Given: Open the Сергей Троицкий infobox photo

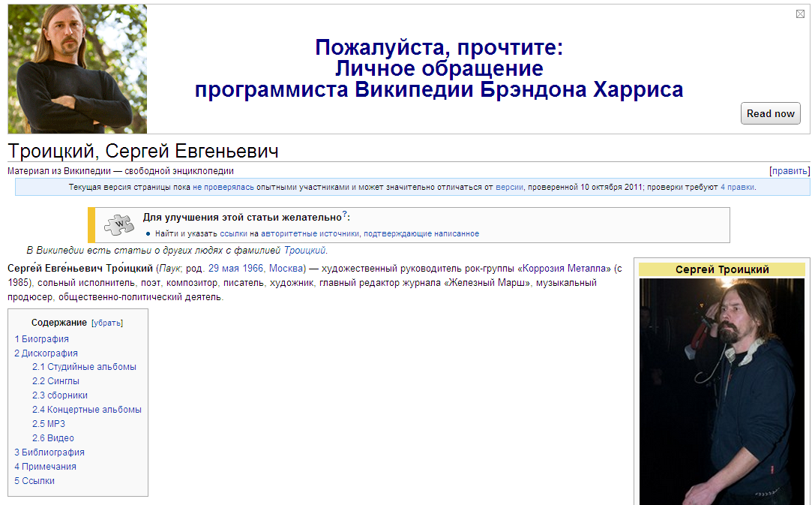Looking at the screenshot, I should pyautogui.click(x=722, y=392).
